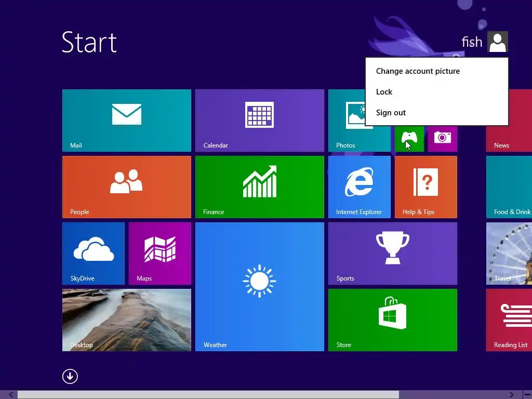Screen dimensions: 532x399
Task: Click the scrollbar right arrow
Action: click(x=511, y=395)
